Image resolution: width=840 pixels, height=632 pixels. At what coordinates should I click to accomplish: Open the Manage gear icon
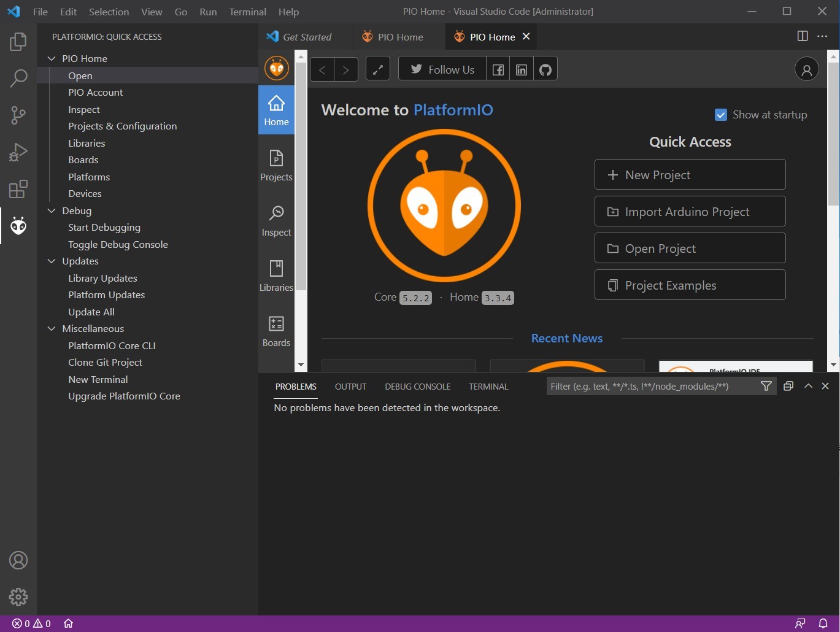pyautogui.click(x=18, y=596)
